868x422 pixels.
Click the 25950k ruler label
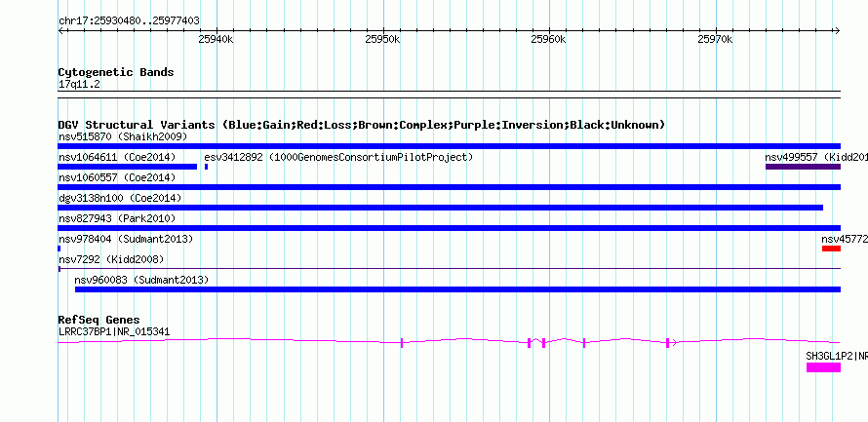(x=382, y=39)
